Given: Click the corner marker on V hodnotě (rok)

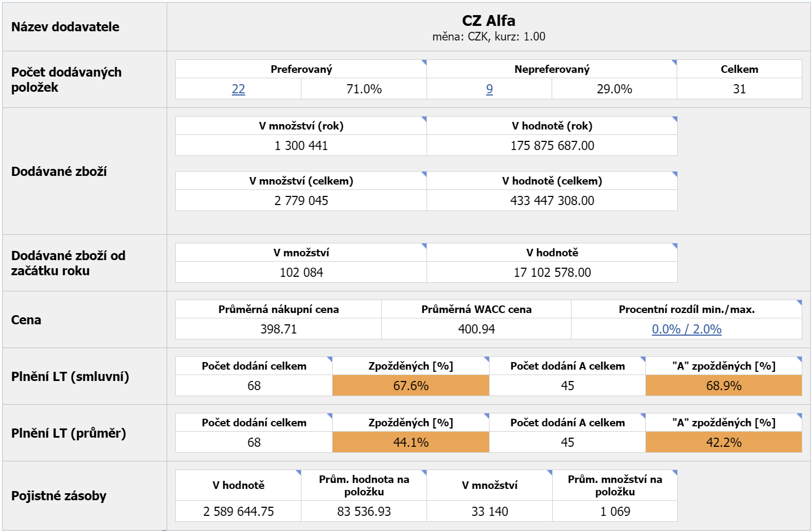Looking at the screenshot, I should point(674,119).
